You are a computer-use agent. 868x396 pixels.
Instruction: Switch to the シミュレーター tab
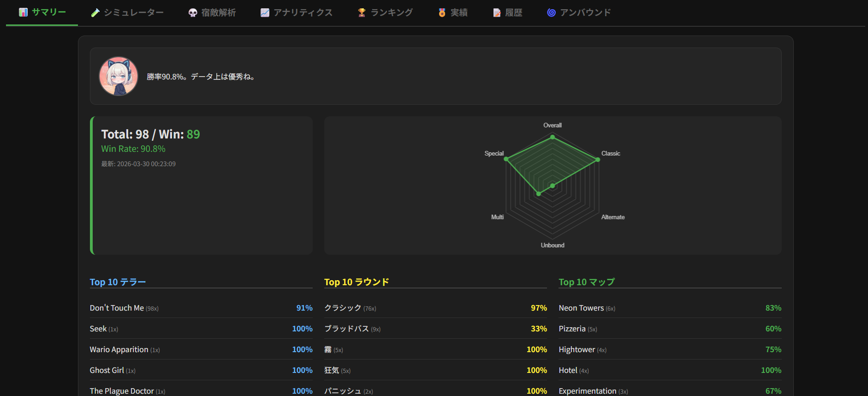coord(127,13)
